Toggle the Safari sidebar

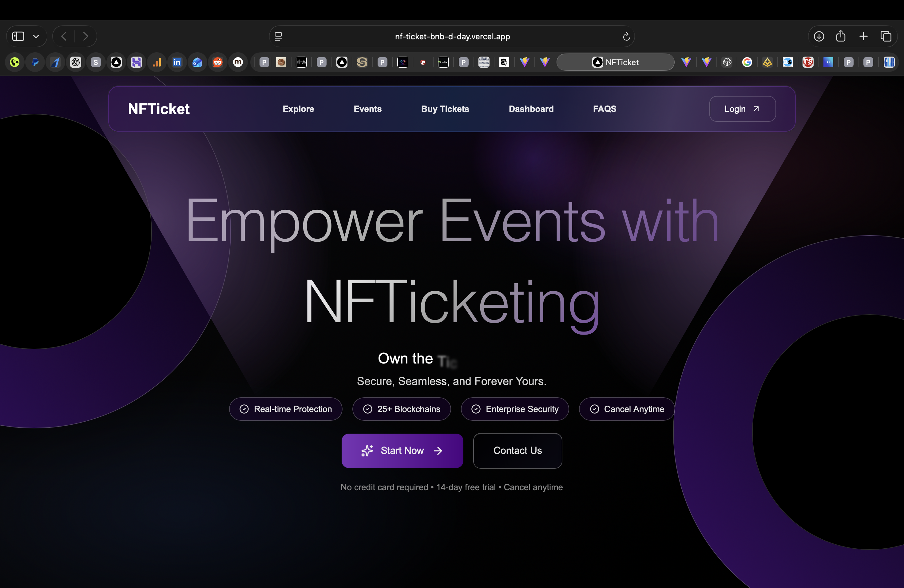(18, 36)
